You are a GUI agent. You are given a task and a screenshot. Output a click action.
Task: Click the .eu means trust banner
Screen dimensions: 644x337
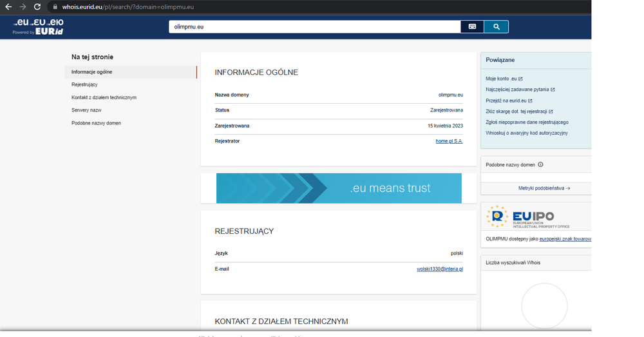339,188
